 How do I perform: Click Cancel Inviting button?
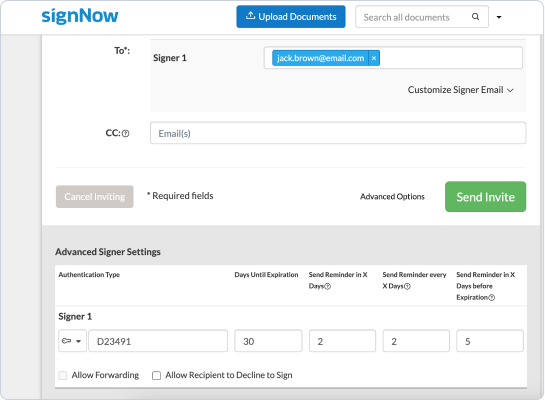(x=95, y=197)
